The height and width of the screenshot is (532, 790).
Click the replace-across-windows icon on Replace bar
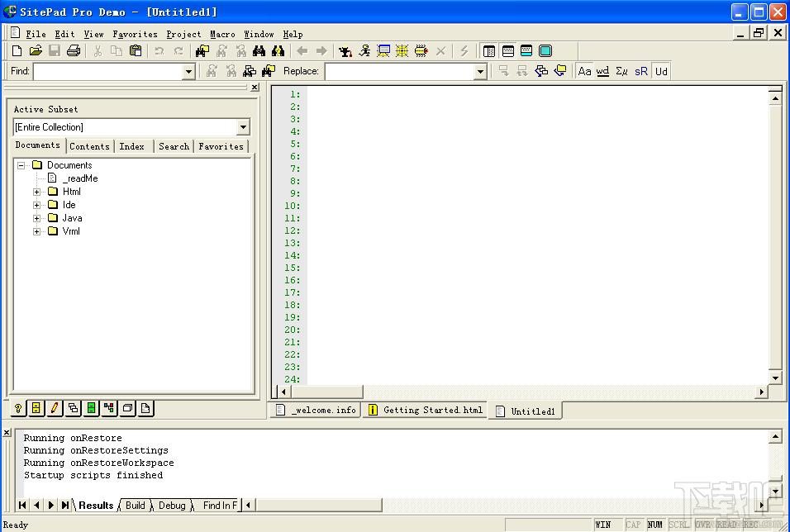(541, 71)
